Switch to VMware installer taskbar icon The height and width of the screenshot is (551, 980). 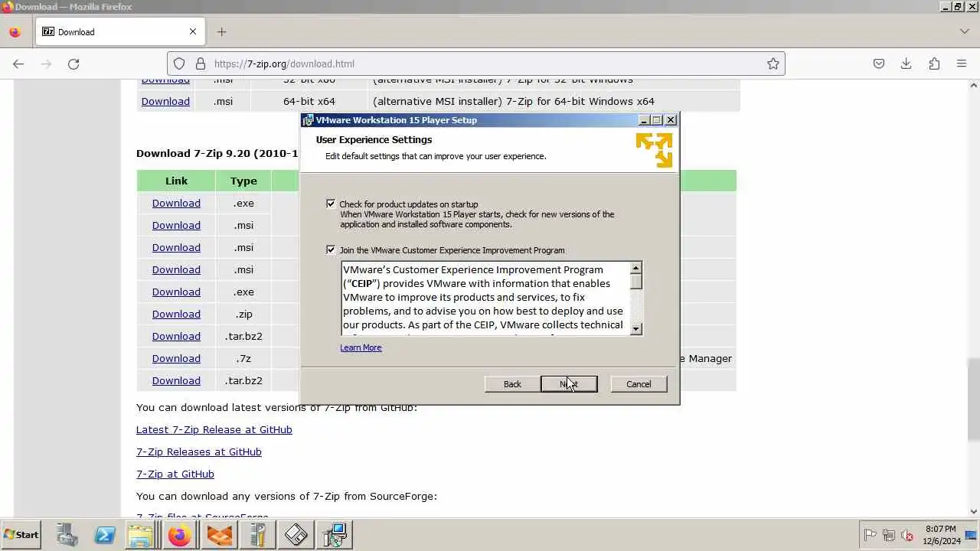point(335,535)
